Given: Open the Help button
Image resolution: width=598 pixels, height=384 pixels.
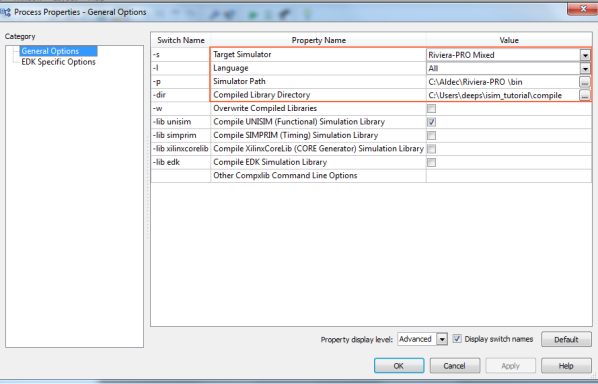Looking at the screenshot, I should pyautogui.click(x=566, y=366).
